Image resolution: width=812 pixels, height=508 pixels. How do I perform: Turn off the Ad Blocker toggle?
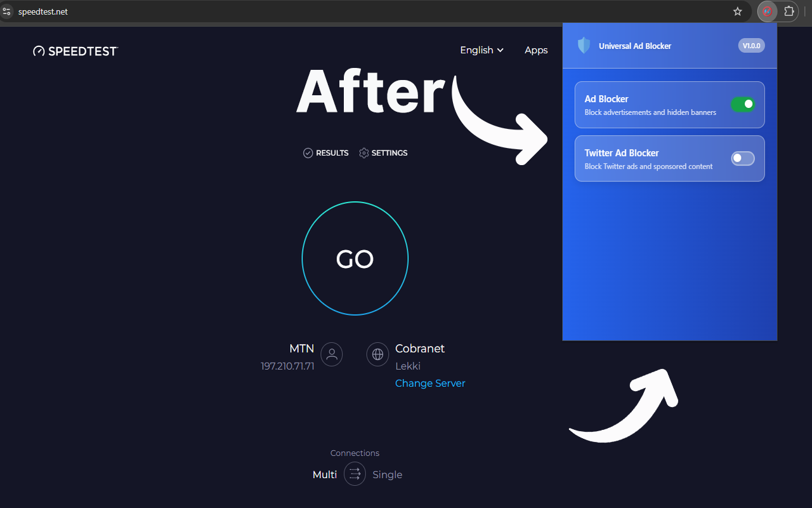(x=743, y=104)
